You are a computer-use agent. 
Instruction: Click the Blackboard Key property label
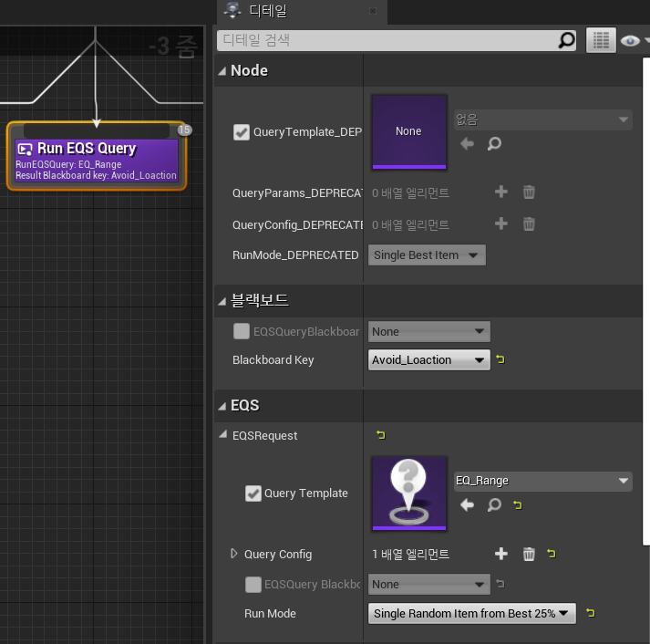pyautogui.click(x=273, y=360)
